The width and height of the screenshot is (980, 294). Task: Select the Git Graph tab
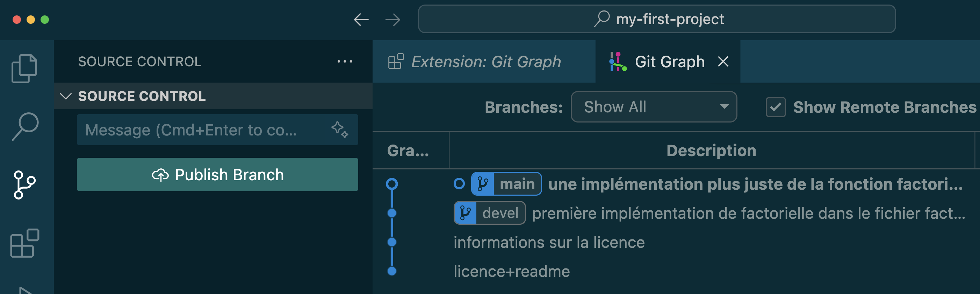click(669, 62)
